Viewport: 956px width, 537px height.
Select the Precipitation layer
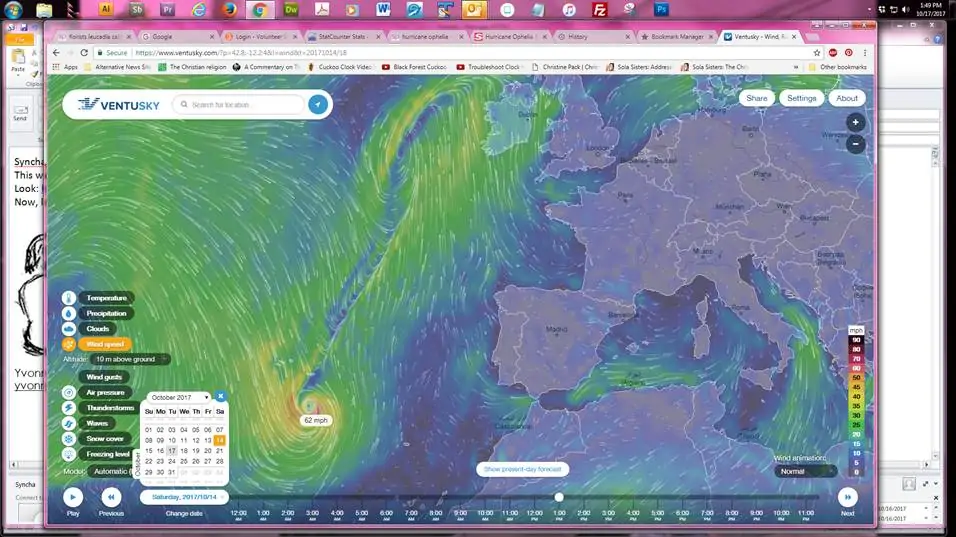pos(107,313)
